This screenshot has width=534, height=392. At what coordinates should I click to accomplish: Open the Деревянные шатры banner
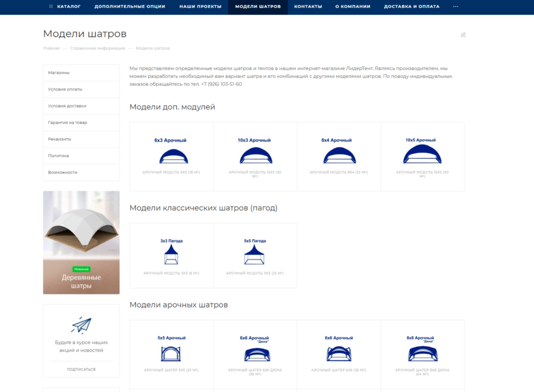[81, 243]
